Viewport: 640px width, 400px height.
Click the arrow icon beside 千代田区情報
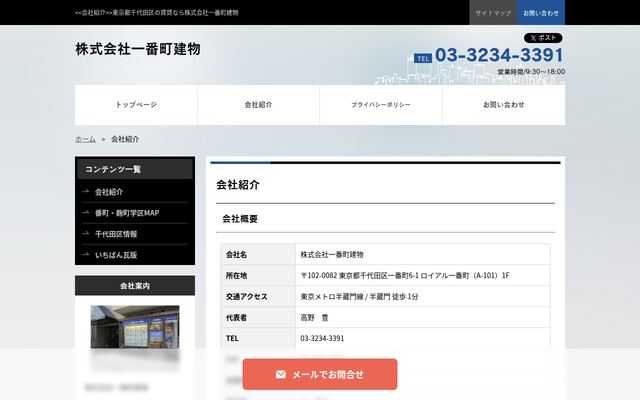[x=86, y=233]
